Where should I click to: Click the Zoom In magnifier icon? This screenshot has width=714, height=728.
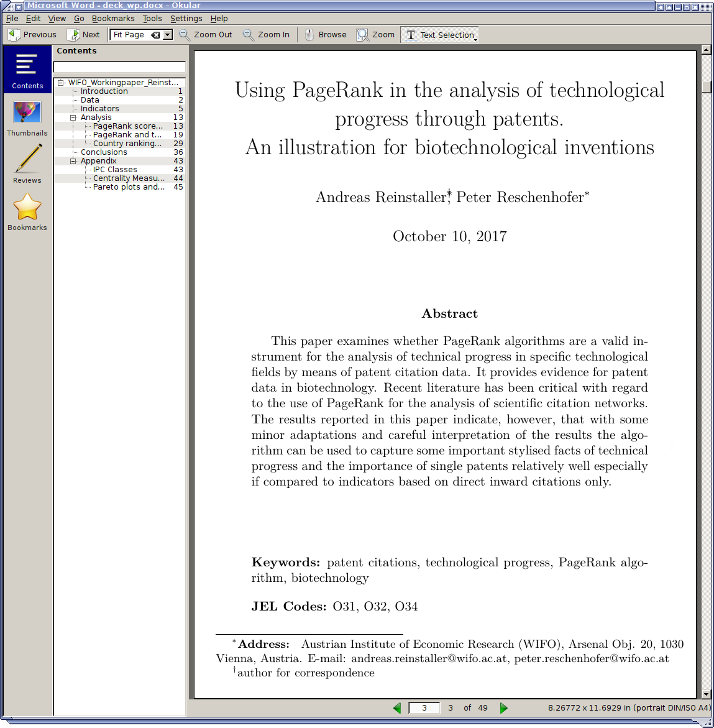(248, 35)
